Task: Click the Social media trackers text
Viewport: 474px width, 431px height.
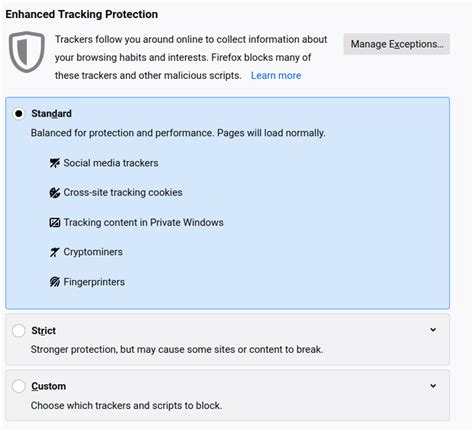Action: (111, 163)
